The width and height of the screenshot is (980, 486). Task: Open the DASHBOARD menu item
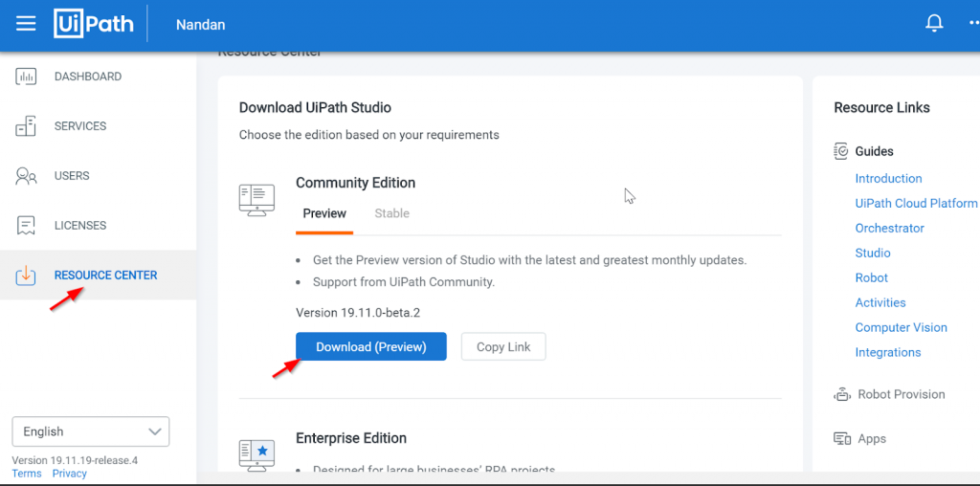88,77
